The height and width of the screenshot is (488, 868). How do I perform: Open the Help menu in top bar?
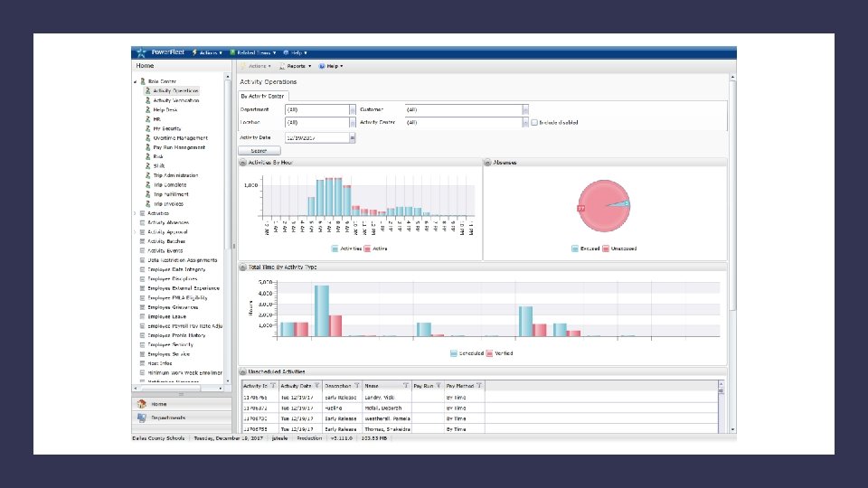click(x=295, y=52)
